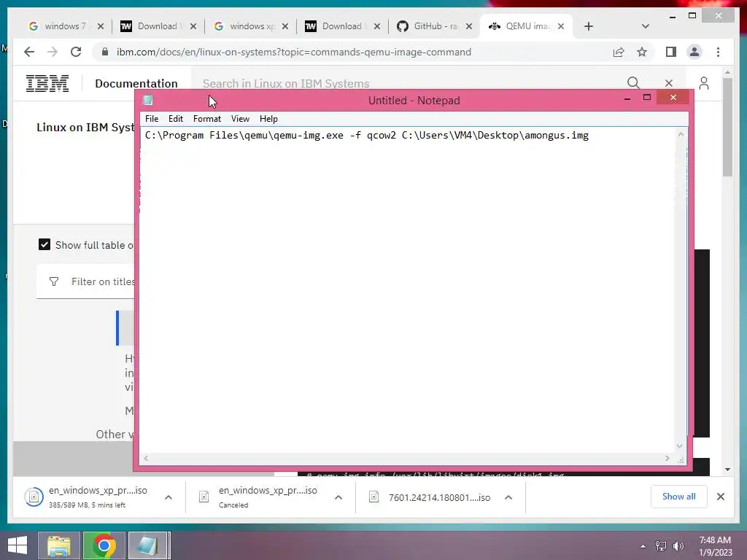Click Notepad vertical scrollbar down arrow
The image size is (747, 560).
click(x=680, y=446)
